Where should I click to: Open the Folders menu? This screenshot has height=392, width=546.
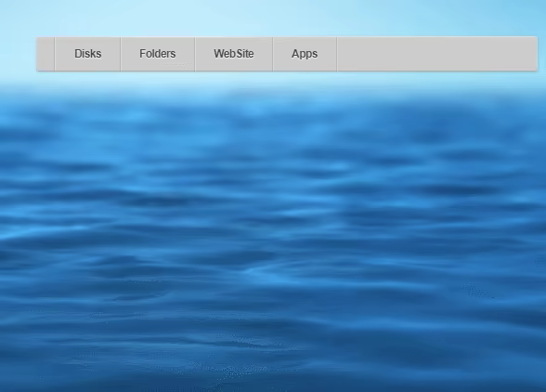point(158,54)
